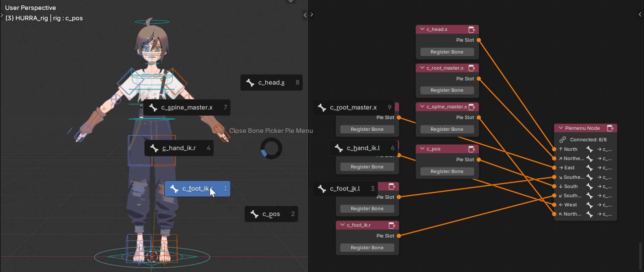
Task: Click the bone icon in the North row
Action: point(589,149)
